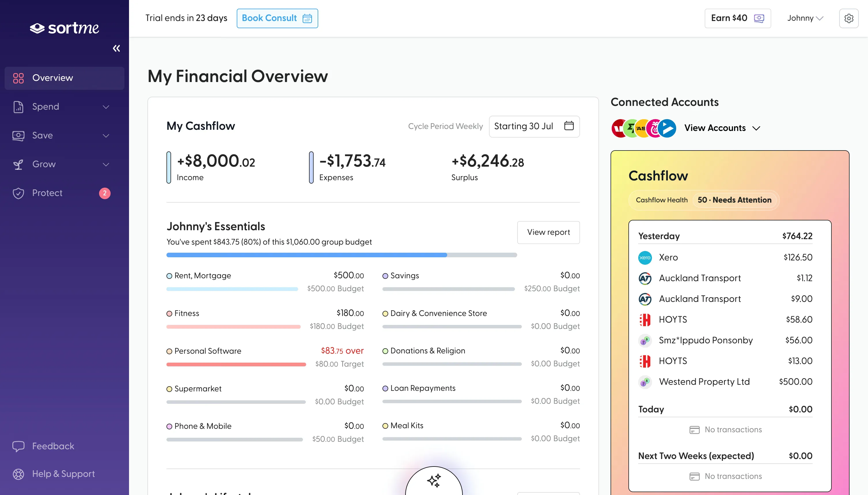Click Auckland Transport $9.00 transaction icon
The height and width of the screenshot is (495, 868).
(x=645, y=299)
